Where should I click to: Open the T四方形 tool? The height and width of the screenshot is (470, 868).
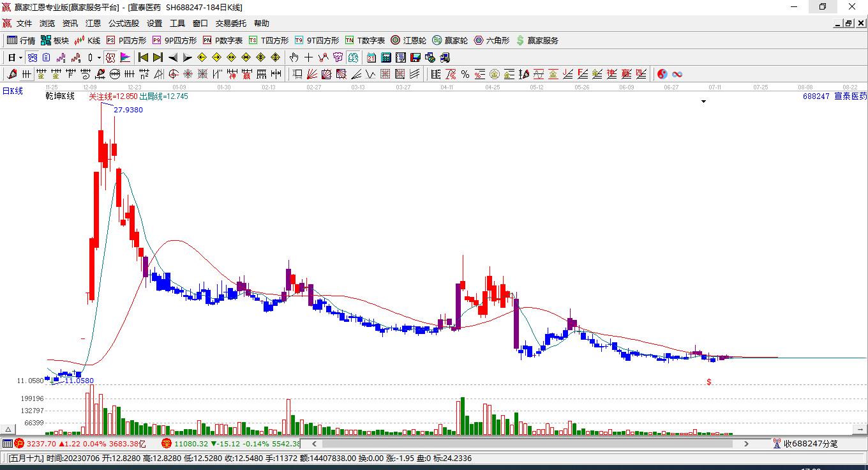269,40
